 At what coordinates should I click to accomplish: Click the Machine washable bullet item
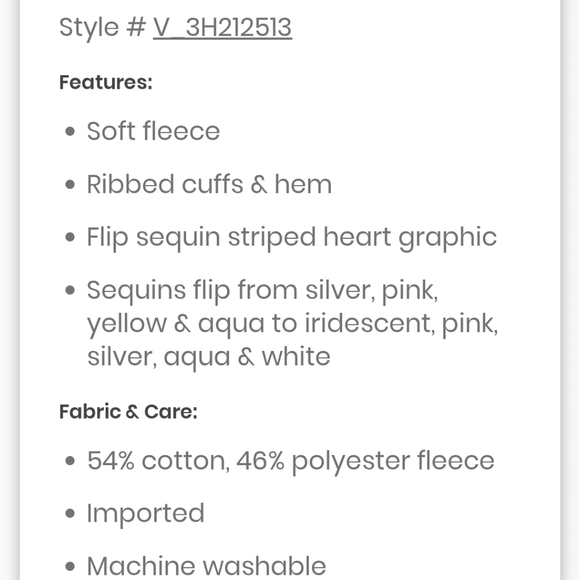[x=206, y=566]
